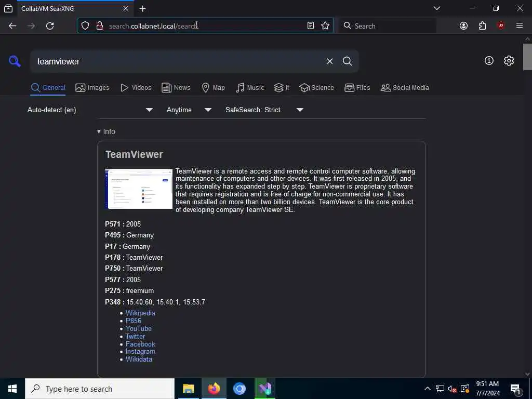The width and height of the screenshot is (532, 399).
Task: Open the Auto-detect (en) language dropdown
Action: coord(90,110)
